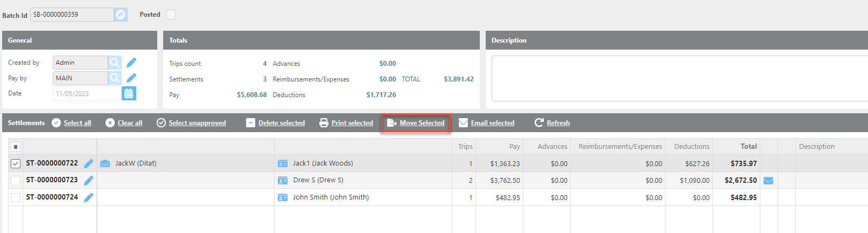The height and width of the screenshot is (233, 868).
Task: Toggle the Posted checkbox
Action: pos(171,15)
